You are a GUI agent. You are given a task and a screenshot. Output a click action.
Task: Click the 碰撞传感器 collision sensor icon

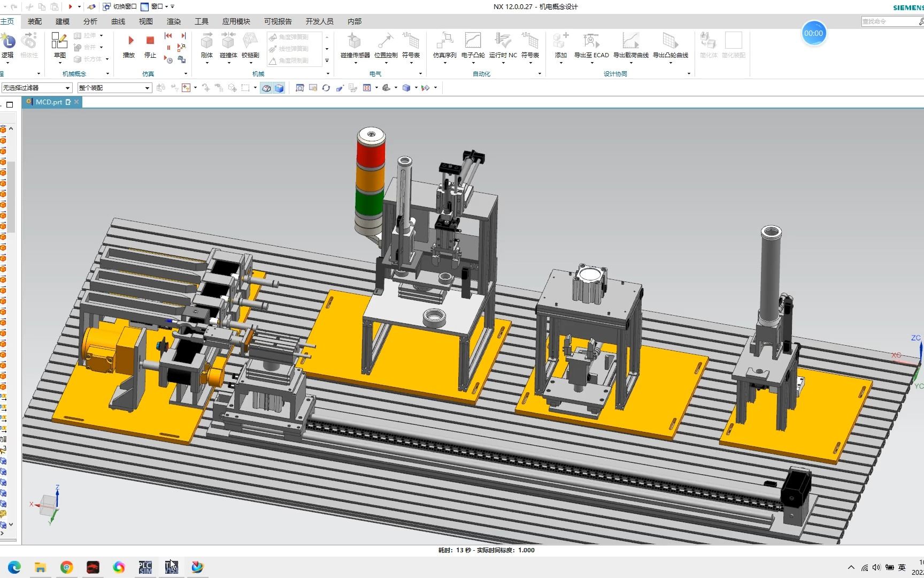tap(355, 45)
